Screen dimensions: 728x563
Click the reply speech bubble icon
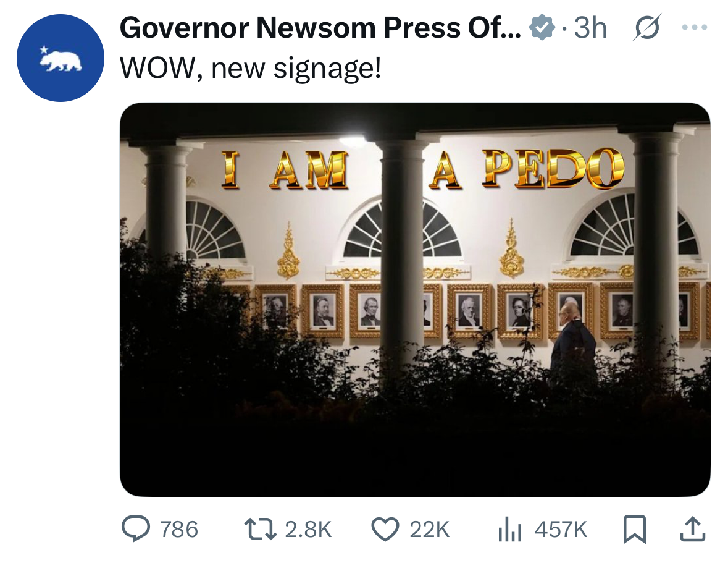coord(135,529)
